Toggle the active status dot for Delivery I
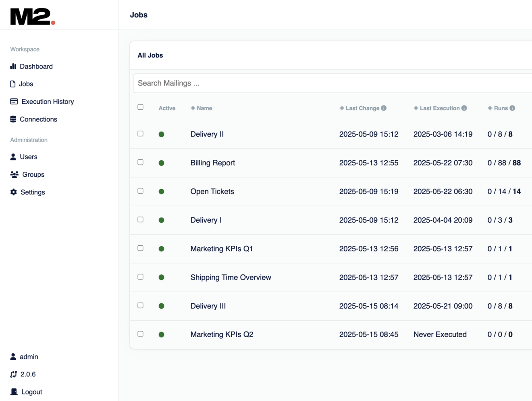The image size is (532, 401). tap(161, 220)
